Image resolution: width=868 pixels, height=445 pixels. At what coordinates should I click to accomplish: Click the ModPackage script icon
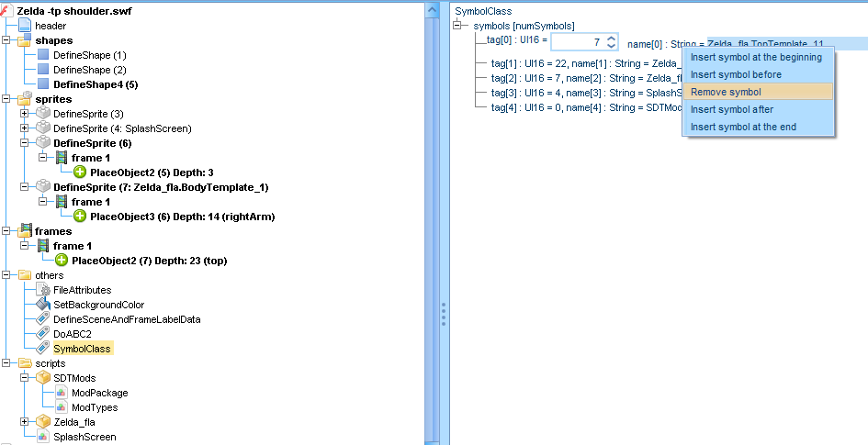pos(62,393)
